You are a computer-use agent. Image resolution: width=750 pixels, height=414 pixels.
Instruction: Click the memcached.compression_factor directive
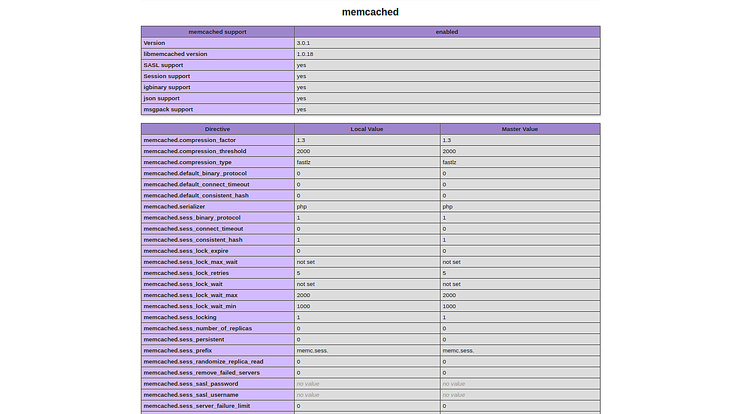190,140
